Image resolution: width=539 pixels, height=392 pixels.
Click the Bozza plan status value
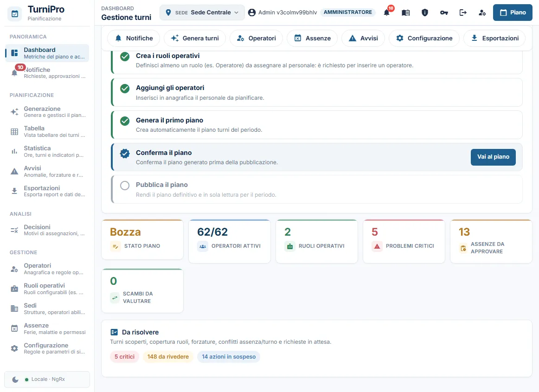125,232
